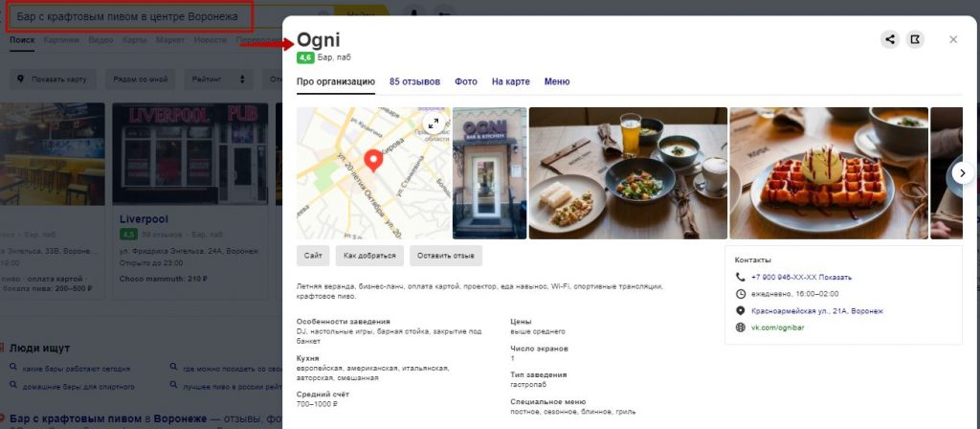Click the 'Сайт' button
980x429 pixels.
click(x=313, y=256)
